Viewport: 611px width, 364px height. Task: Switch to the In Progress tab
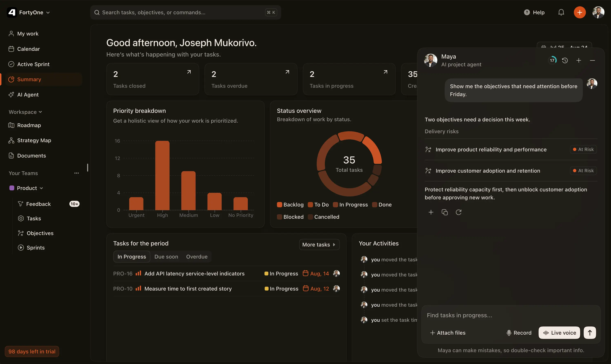(132, 256)
